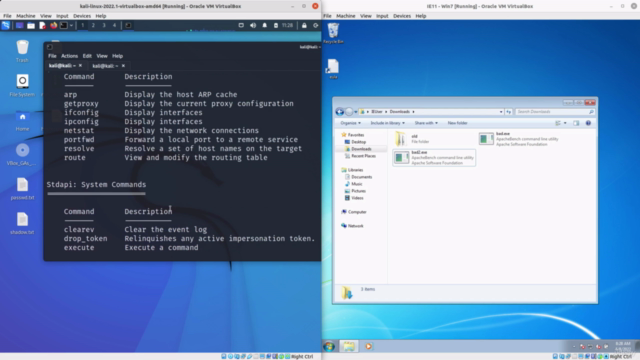The width and height of the screenshot is (640, 360).
Task: Open Devices menu in Kali VirtualBox window
Action: 82,16
